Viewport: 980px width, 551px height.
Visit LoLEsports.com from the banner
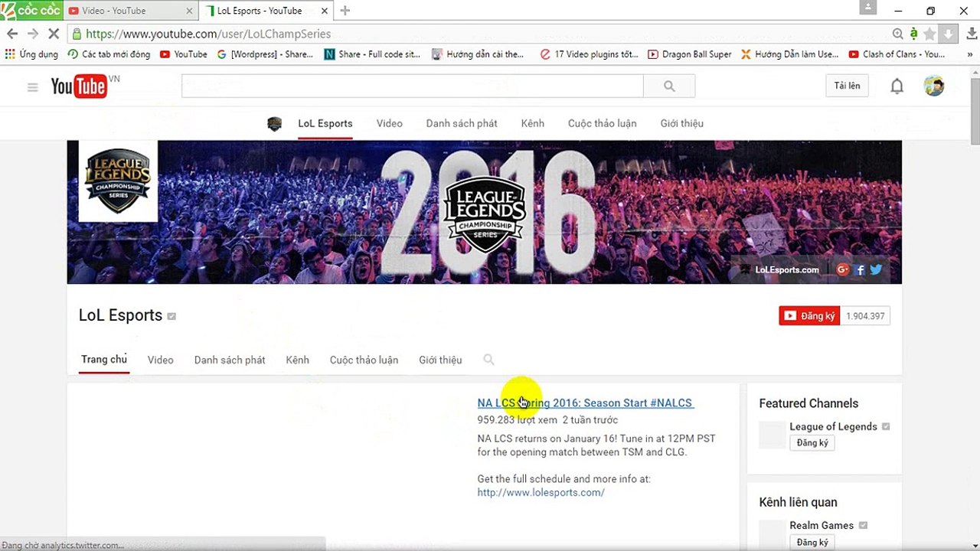coord(787,269)
